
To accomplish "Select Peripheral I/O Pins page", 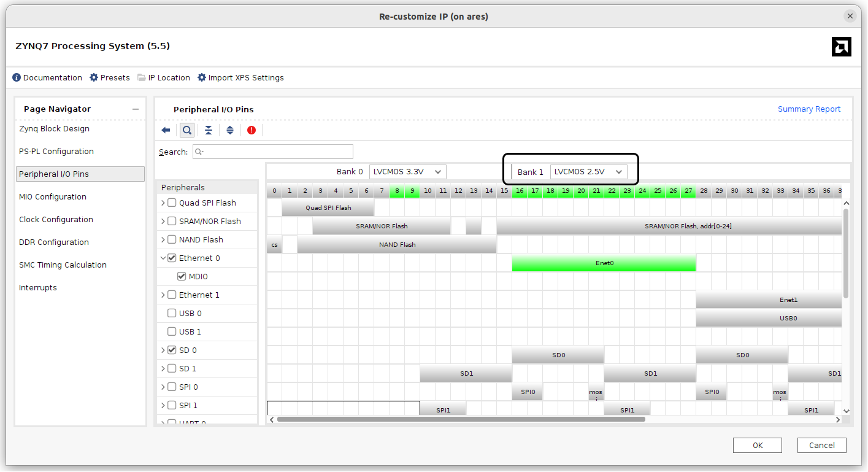I will pos(80,174).
